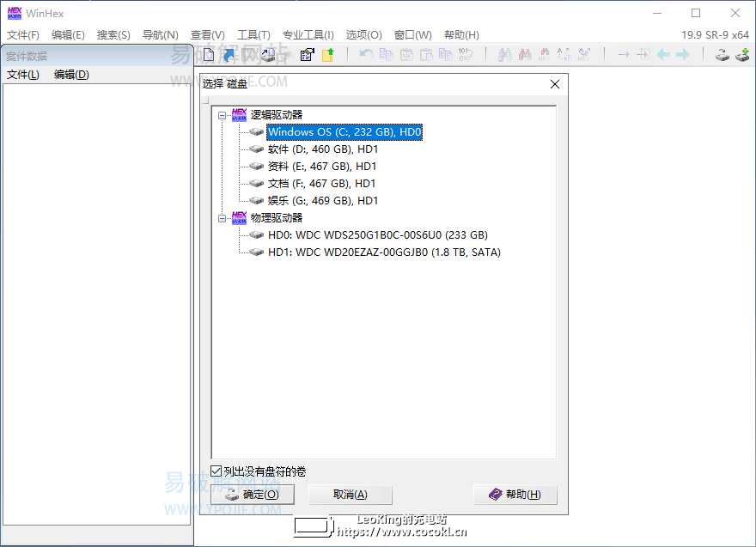Select Windows OS (C:, 232 GB), HD0
Image resolution: width=756 pixels, height=547 pixels.
pyautogui.click(x=344, y=132)
